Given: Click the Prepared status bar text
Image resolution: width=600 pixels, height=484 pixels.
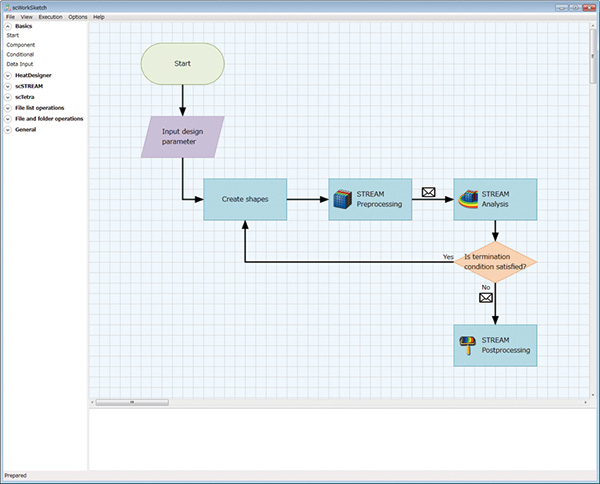Looking at the screenshot, I should coord(15,476).
